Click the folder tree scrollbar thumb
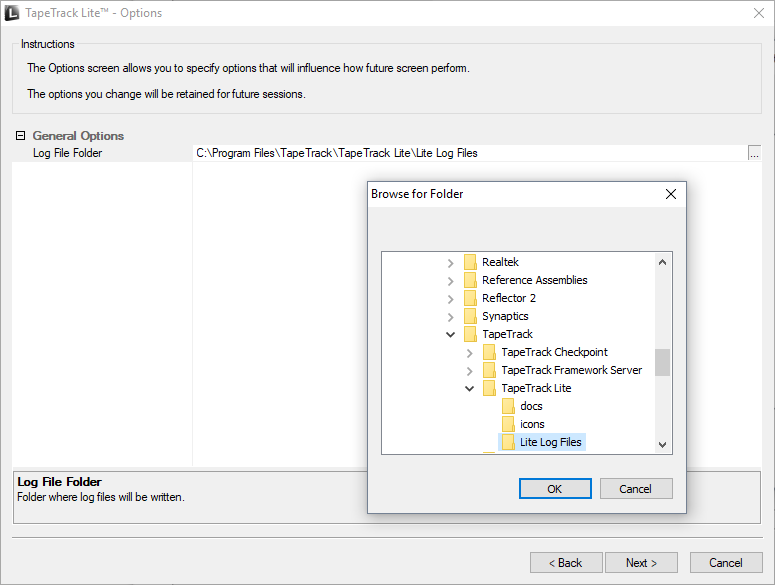 tap(662, 363)
